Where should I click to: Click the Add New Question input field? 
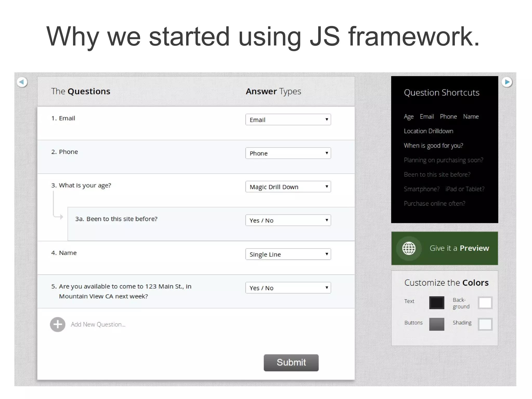tap(98, 324)
